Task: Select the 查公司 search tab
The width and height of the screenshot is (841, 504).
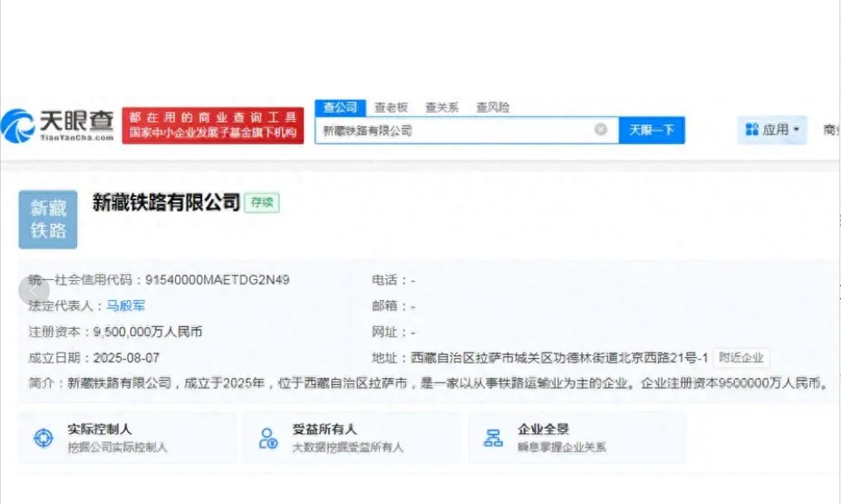Action: pyautogui.click(x=340, y=108)
